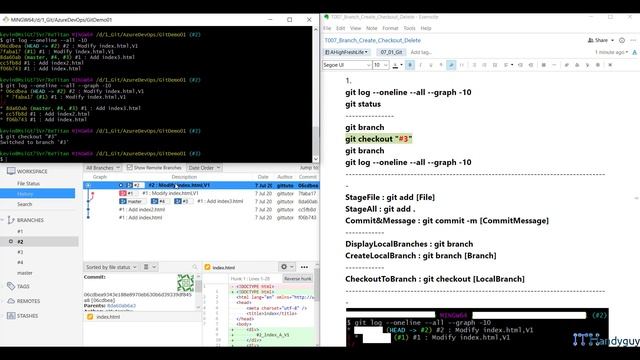Open the All Branches dropdown

pyautogui.click(x=103, y=168)
